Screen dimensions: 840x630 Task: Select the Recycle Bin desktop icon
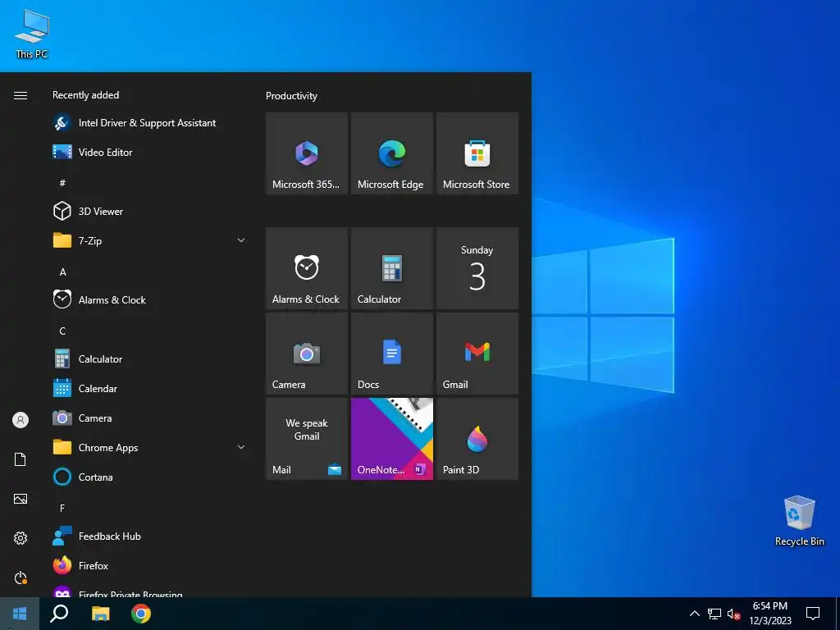tap(799, 521)
